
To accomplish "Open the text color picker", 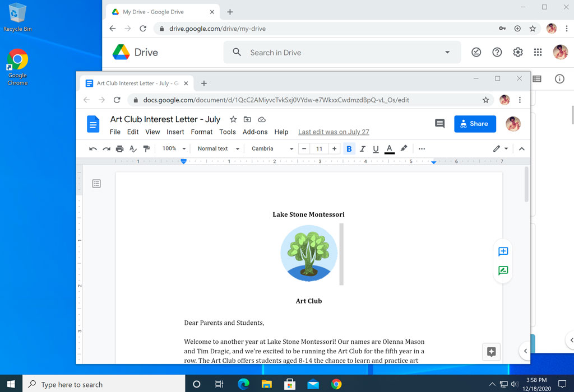I will (389, 148).
